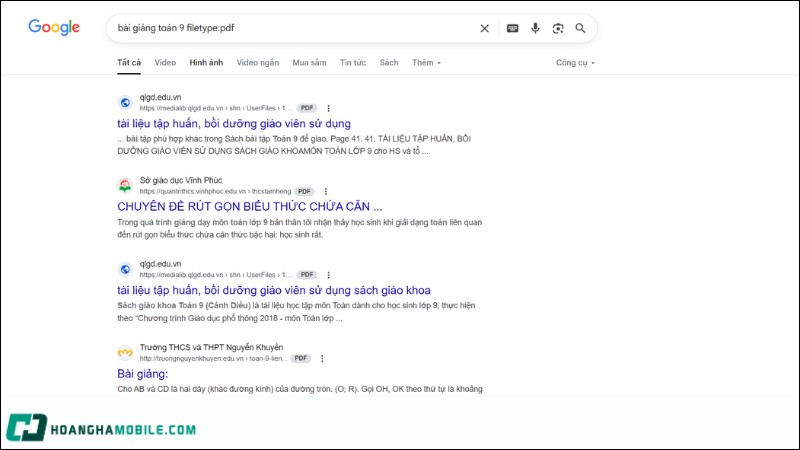Click the snippet starting 'Cho AB và CD là hai dây'
This screenshot has width=800, height=450.
(299, 389)
